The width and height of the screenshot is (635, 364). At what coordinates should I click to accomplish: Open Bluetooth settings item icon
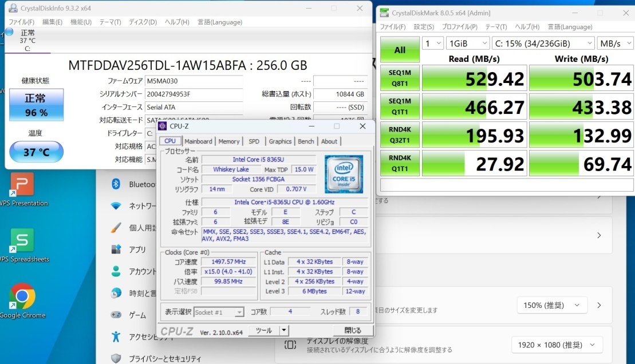[116, 184]
